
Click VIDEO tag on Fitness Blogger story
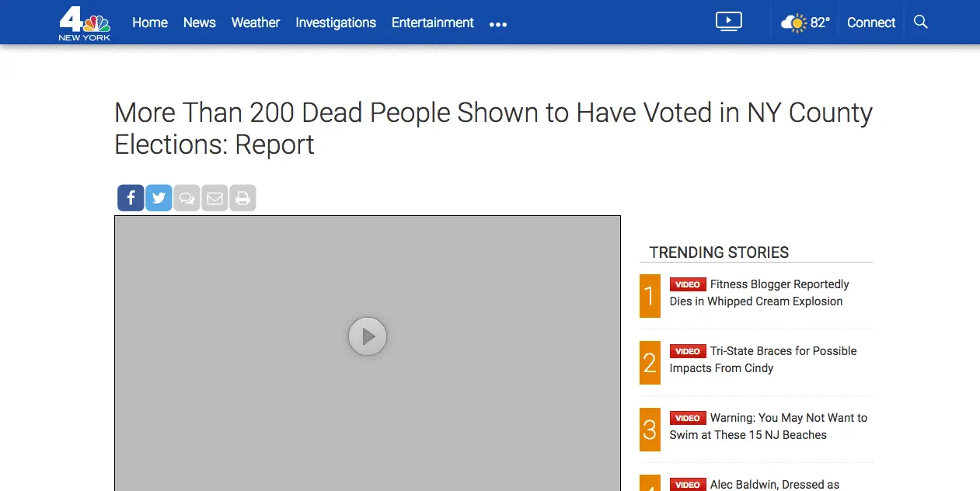(x=688, y=284)
